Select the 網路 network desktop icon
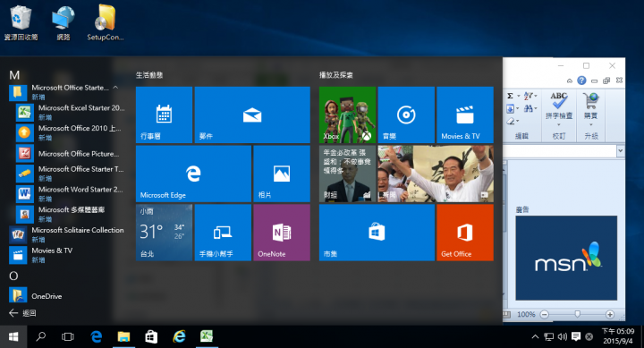 click(x=64, y=22)
